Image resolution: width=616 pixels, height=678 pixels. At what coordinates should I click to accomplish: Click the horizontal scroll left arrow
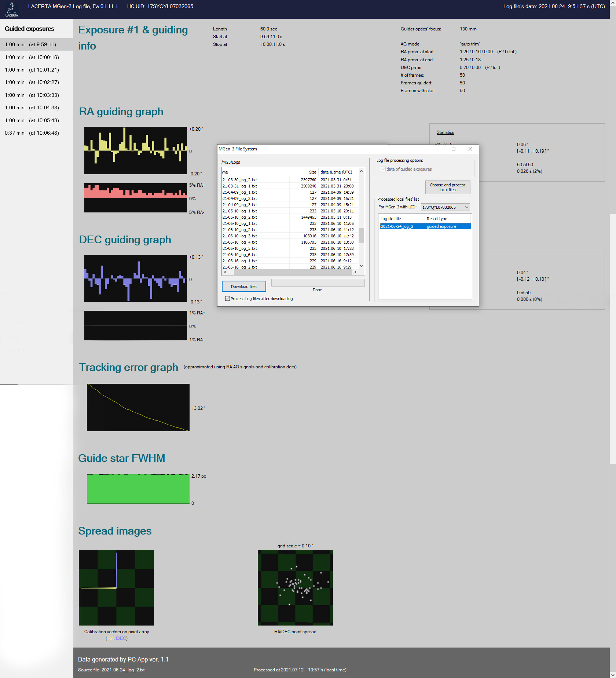point(225,272)
